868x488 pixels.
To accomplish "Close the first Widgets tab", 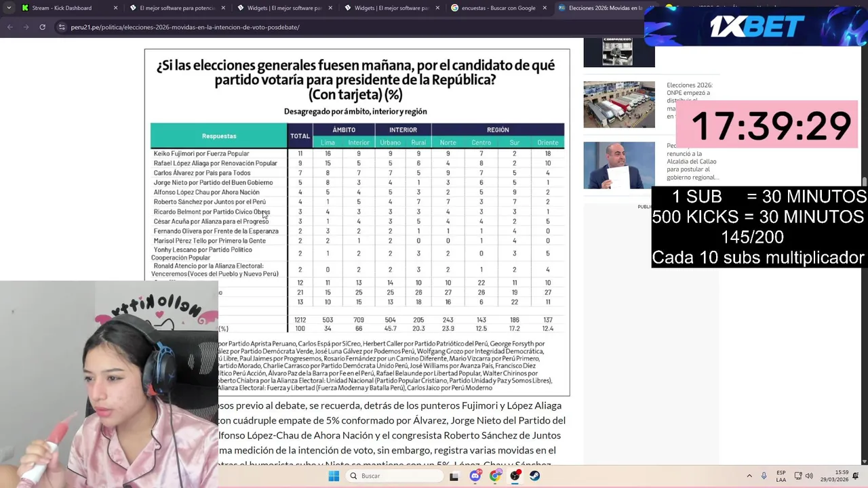I will tap(330, 8).
